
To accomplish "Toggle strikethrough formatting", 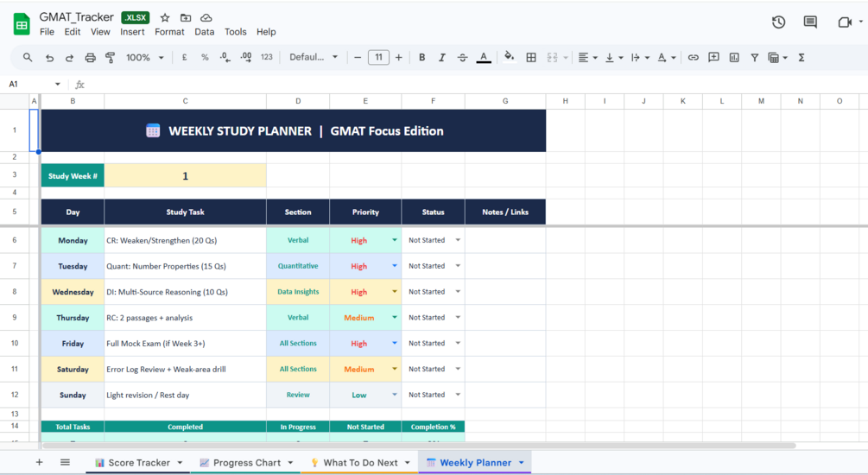I will (462, 58).
